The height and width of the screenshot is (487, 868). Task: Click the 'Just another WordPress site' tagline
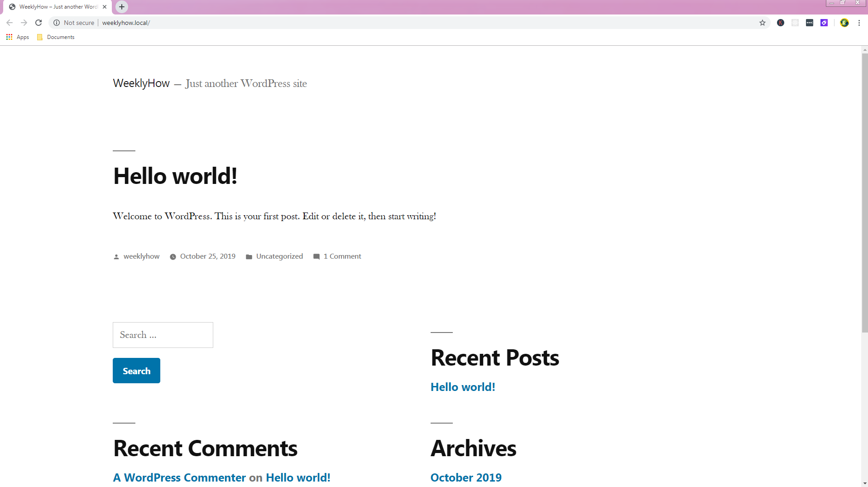point(246,83)
